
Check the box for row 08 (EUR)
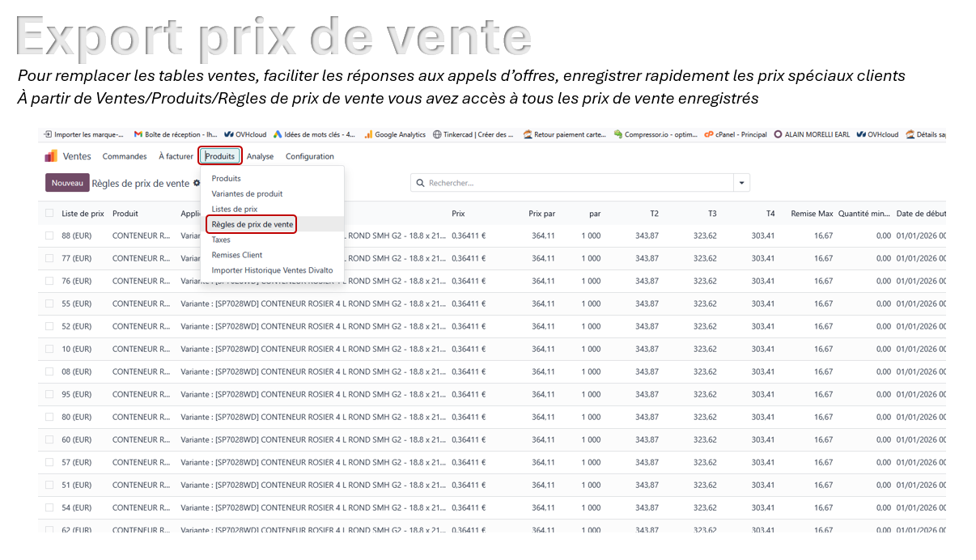tap(49, 371)
